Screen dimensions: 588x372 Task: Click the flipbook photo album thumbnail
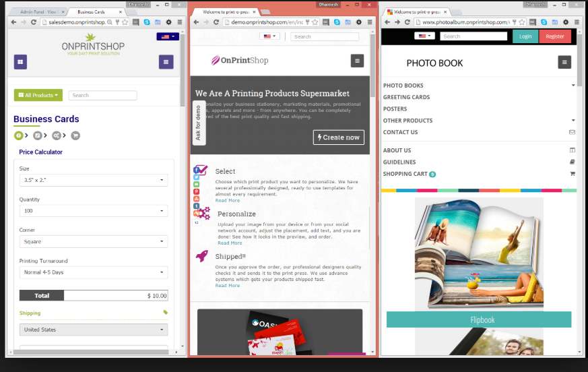point(479,254)
